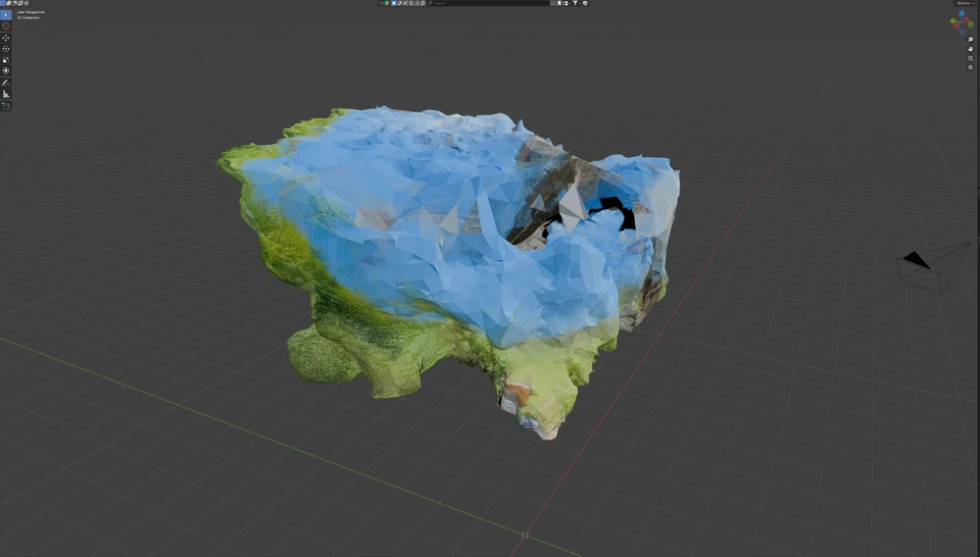Select the camera object in viewport

click(x=933, y=269)
